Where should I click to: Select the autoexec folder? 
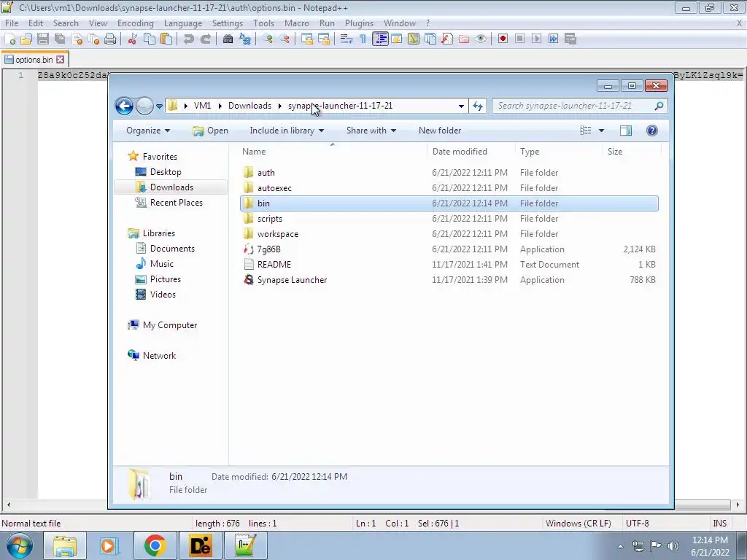(449, 187)
